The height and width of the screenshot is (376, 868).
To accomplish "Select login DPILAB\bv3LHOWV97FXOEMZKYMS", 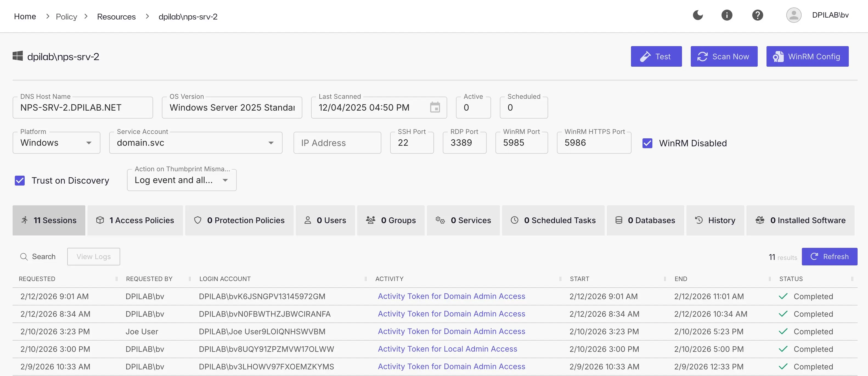I will [266, 367].
